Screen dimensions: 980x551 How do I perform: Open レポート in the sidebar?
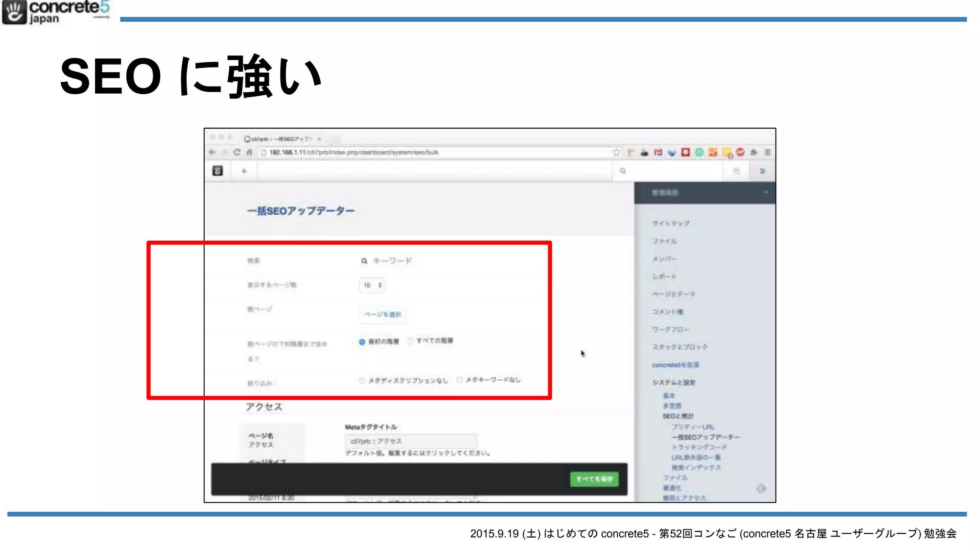point(664,276)
